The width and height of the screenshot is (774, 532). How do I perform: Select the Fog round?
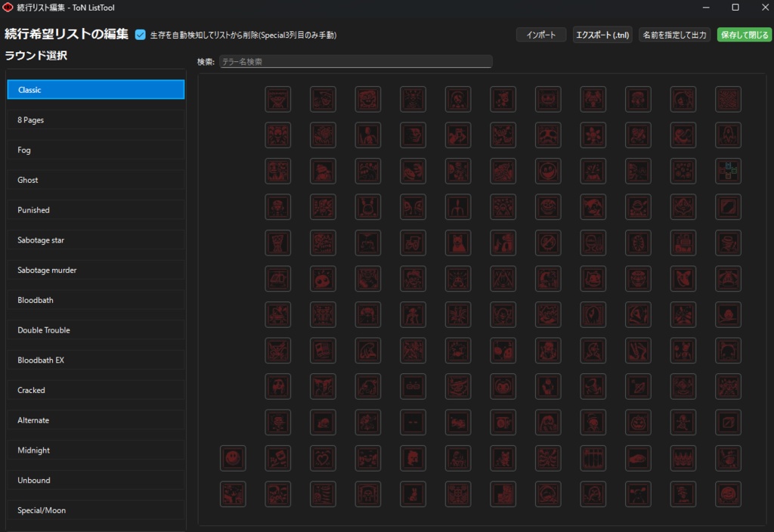click(x=95, y=150)
